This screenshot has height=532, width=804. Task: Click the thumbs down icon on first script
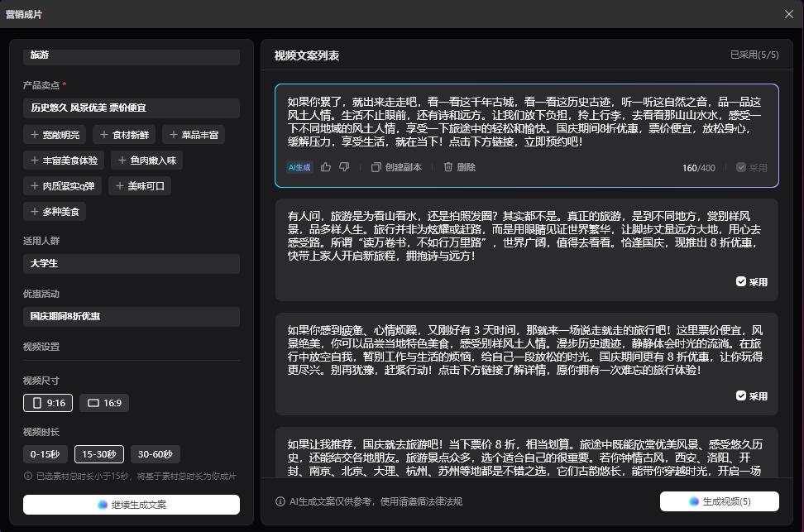(344, 167)
